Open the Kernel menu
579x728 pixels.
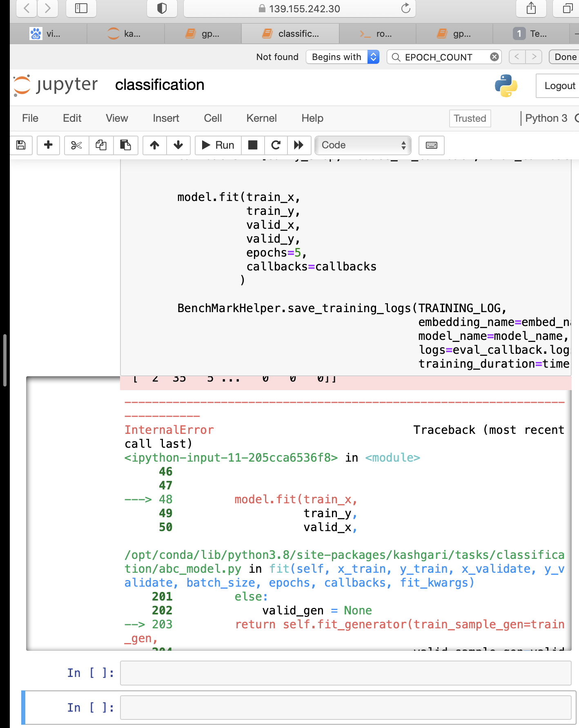pyautogui.click(x=261, y=118)
